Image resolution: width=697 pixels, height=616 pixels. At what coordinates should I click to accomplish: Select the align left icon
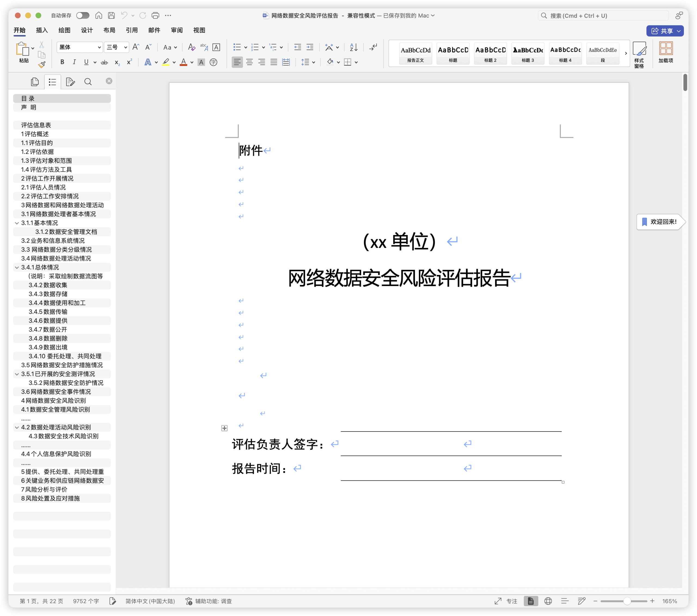coord(237,62)
